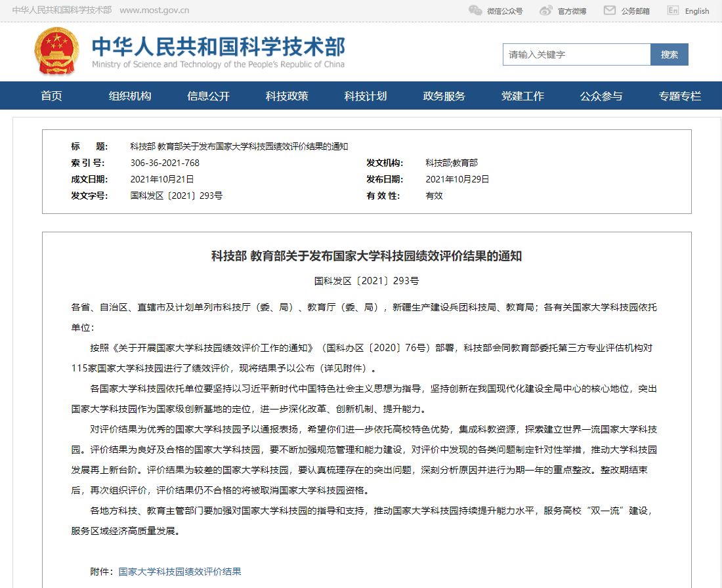Viewport: 722px width, 588px height.
Task: Open the official Weibo icon
Action: pos(545,10)
